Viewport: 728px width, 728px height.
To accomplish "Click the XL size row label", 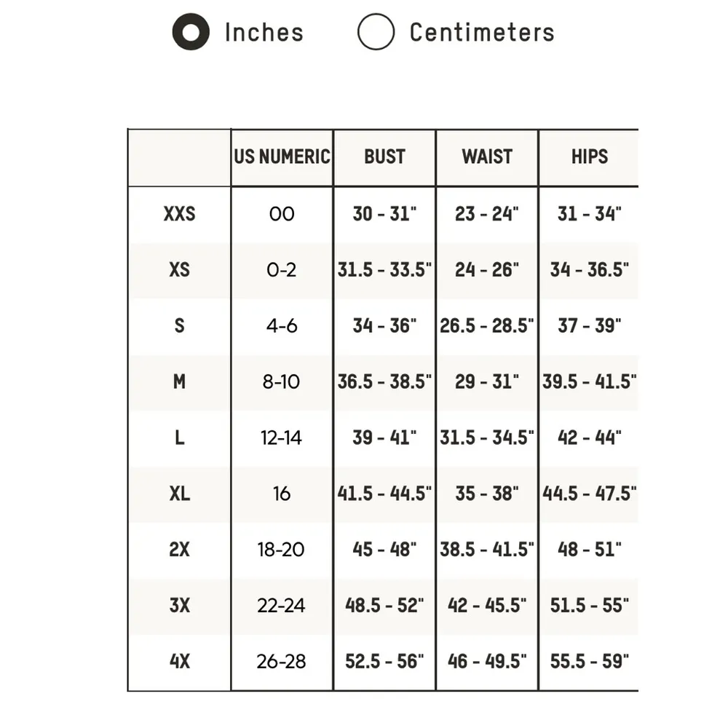I will click(x=179, y=494).
